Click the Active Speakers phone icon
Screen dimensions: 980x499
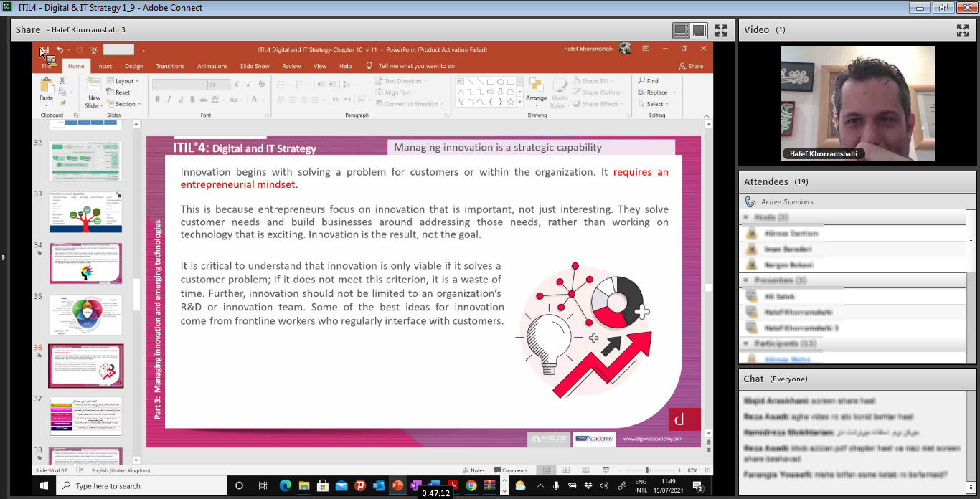pos(750,202)
